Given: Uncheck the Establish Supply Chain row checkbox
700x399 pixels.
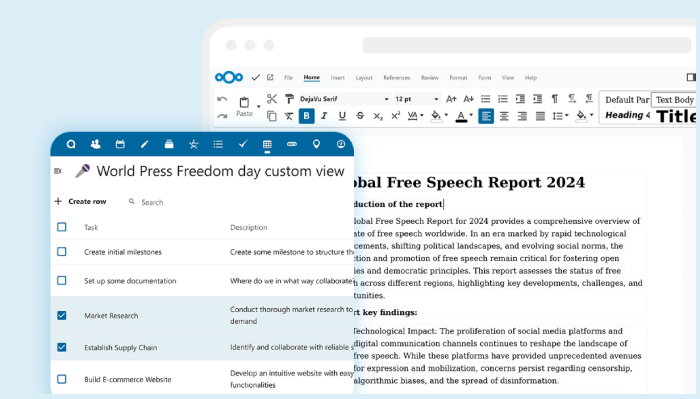Looking at the screenshot, I should tap(62, 347).
